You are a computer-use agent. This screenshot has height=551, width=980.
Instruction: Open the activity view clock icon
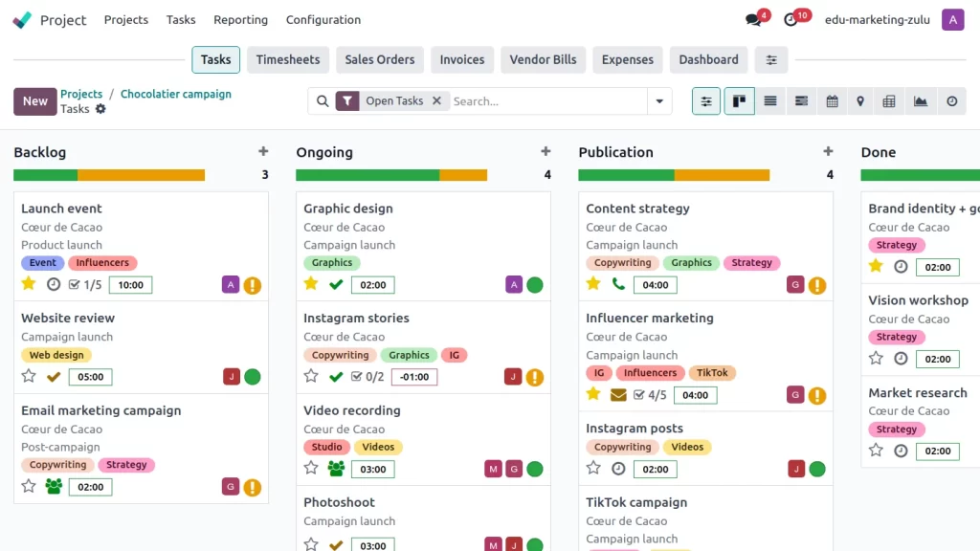click(951, 101)
